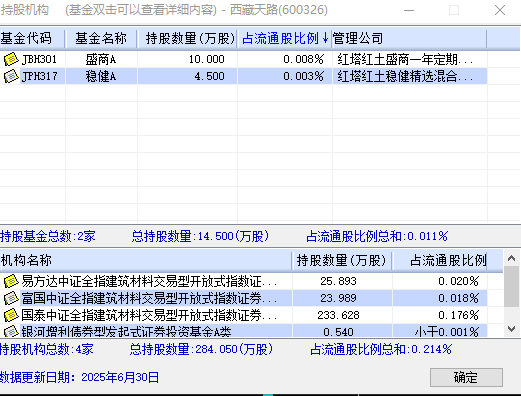
Task: Sort by top 持股数量(万股) fund column
Action: coord(187,38)
